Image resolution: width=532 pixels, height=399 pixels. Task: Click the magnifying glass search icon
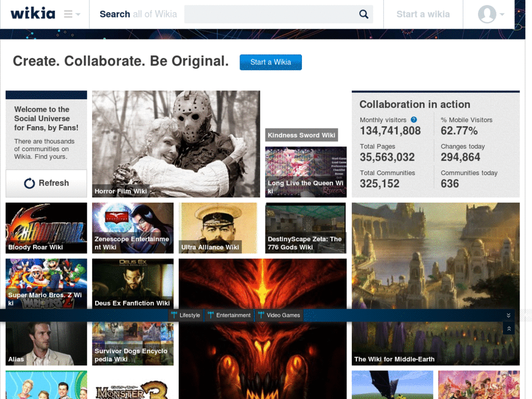(x=364, y=14)
